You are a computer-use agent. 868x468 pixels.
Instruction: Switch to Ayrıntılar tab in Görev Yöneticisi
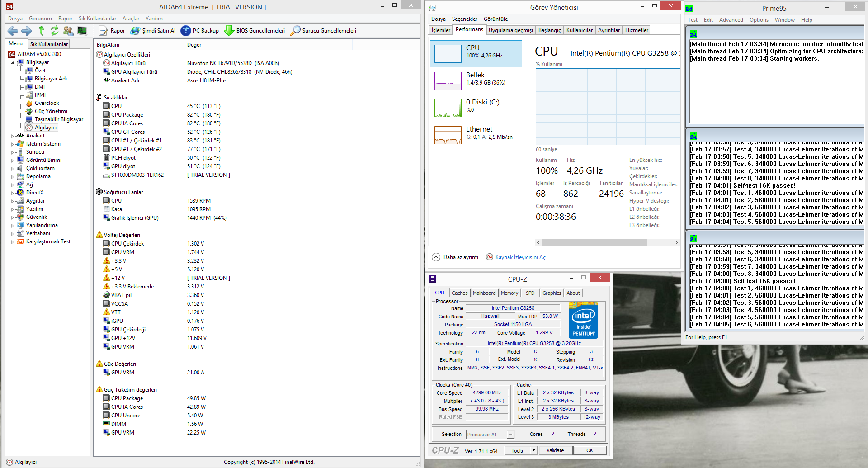coord(609,30)
